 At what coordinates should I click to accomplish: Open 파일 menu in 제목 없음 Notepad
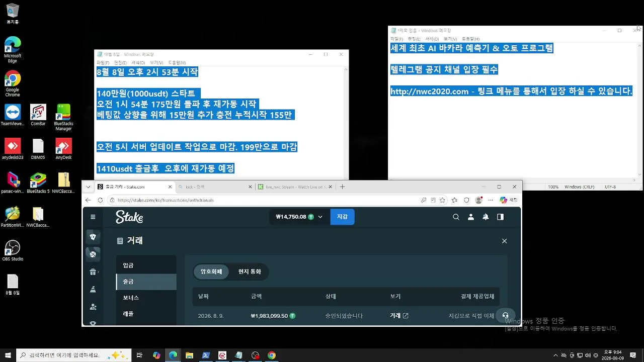[x=396, y=39]
